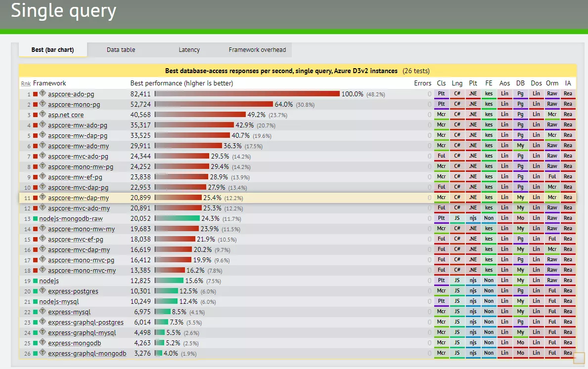Show the Framework overhead tab
The height and width of the screenshot is (369, 588).
257,50
